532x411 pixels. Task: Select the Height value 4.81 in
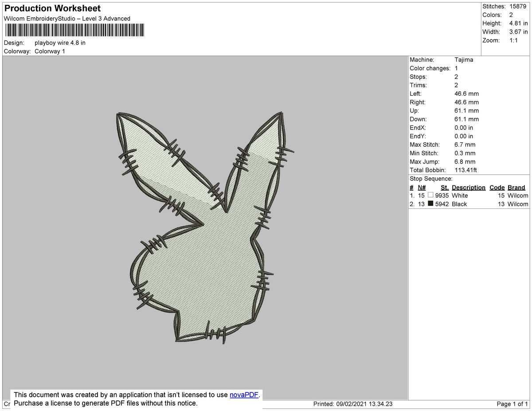[x=519, y=23]
